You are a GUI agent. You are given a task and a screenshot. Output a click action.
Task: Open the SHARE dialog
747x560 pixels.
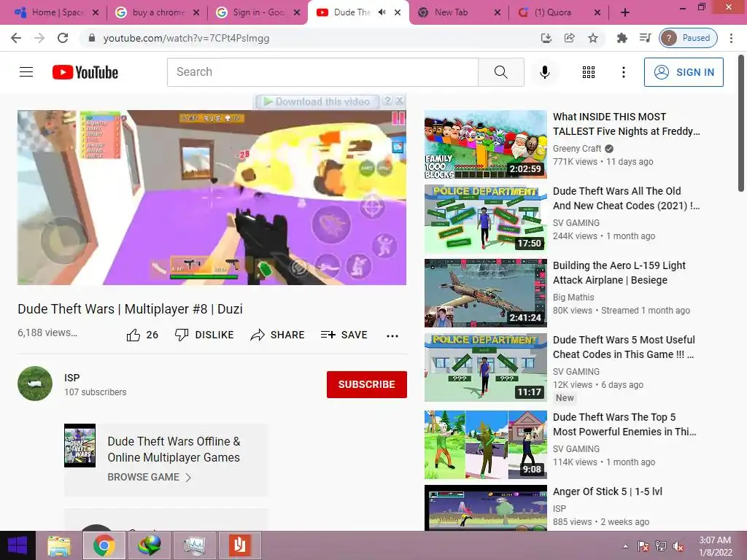278,335
